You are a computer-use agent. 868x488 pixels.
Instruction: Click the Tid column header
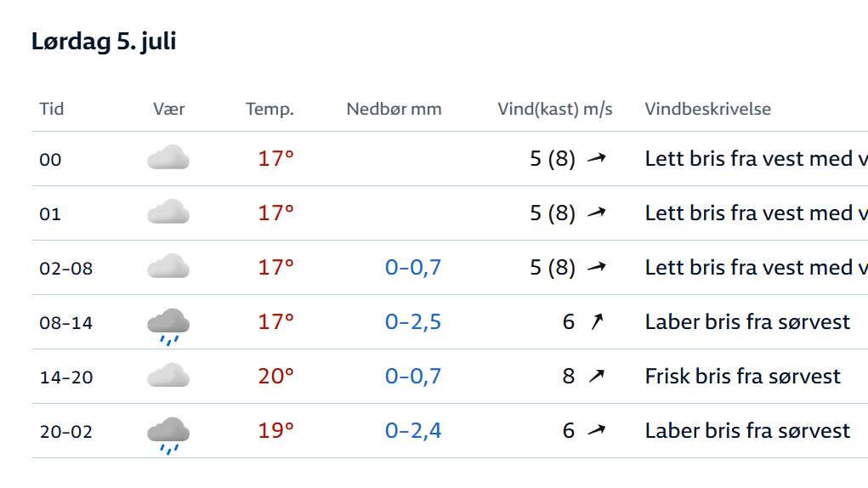pos(52,109)
